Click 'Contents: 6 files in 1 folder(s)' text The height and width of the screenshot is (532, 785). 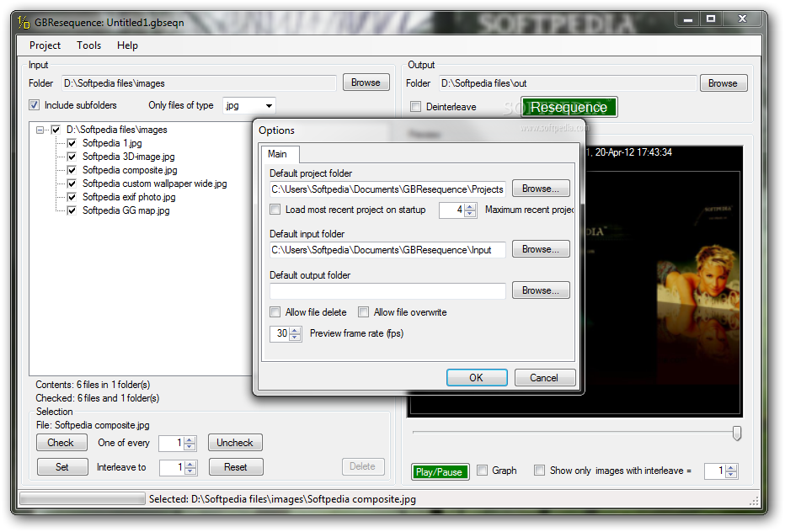(93, 385)
